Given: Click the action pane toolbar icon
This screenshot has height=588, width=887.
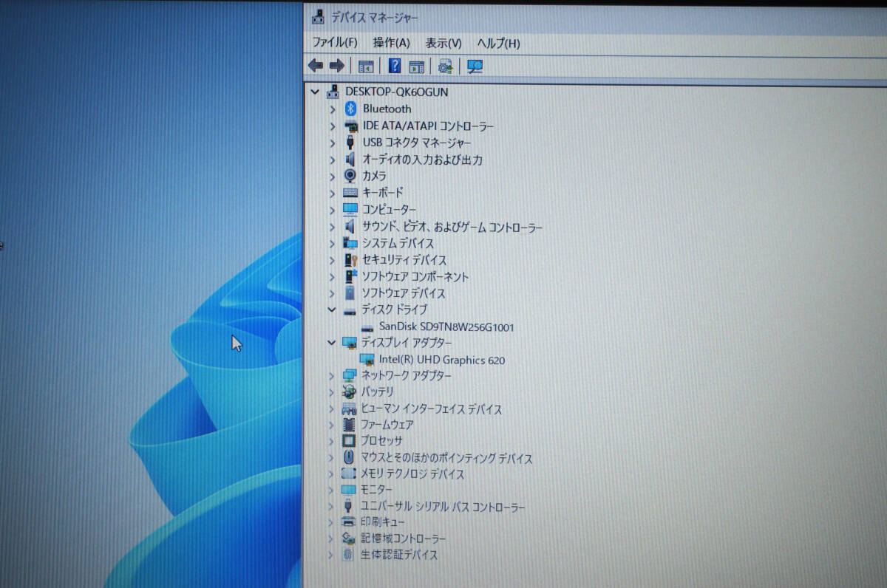Looking at the screenshot, I should tap(417, 66).
